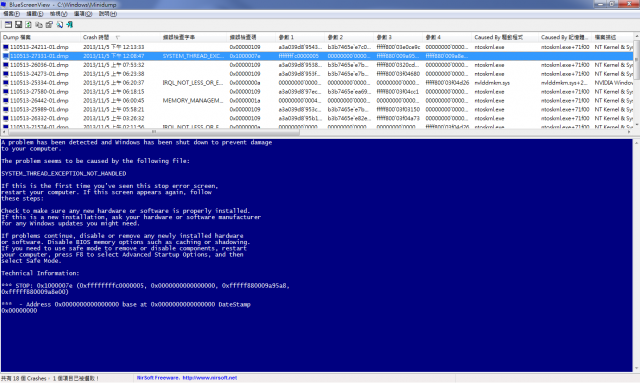Click dump icon of 110513-26332-01.dmp
Viewport: 640px width, 383px height.
[6, 118]
